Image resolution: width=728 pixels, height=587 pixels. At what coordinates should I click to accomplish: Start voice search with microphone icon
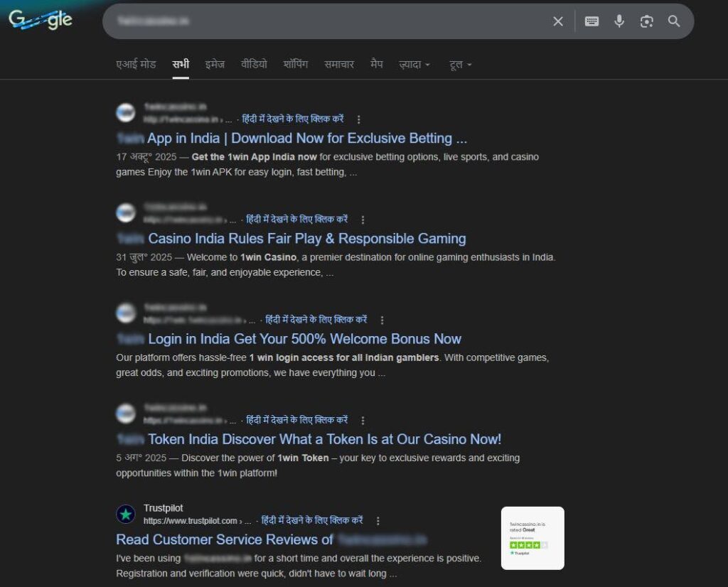click(619, 21)
